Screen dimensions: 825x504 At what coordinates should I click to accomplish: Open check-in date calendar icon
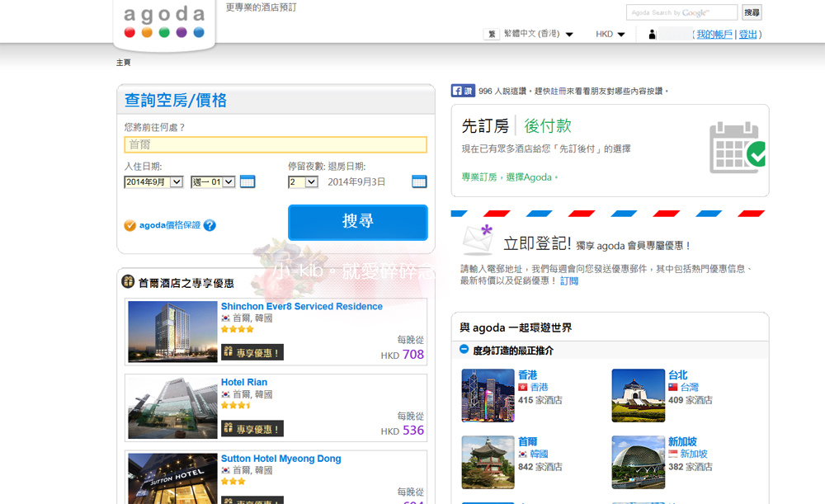(x=247, y=182)
